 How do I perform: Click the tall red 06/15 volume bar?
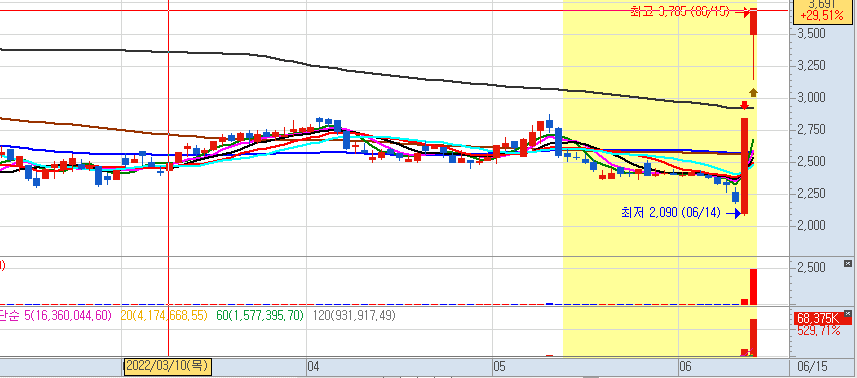[x=753, y=338]
